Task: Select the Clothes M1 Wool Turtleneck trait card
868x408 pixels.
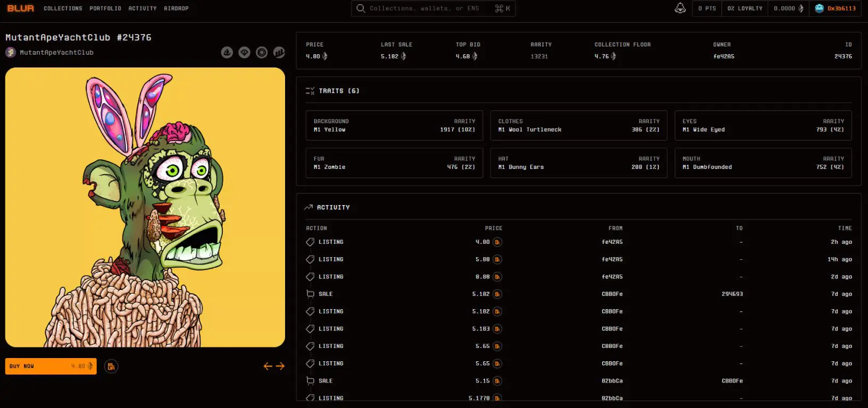Action: click(x=579, y=125)
